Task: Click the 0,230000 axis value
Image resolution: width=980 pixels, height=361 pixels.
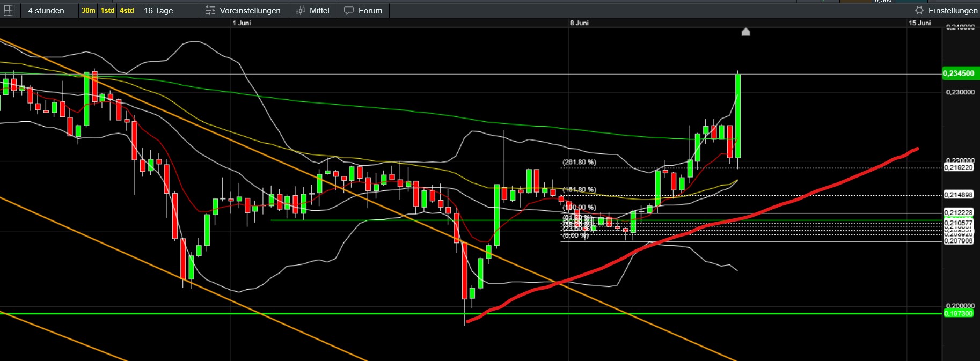Action: (960, 92)
